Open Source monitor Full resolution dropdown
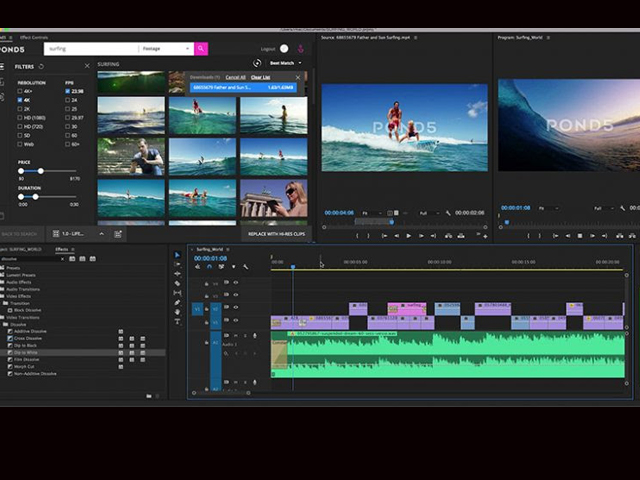Viewport: 640px width, 480px height. (x=429, y=213)
